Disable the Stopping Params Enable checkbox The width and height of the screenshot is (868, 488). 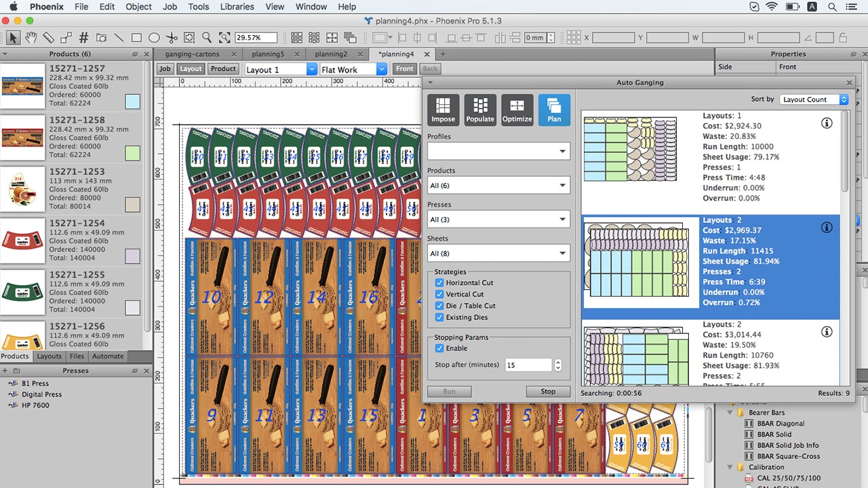pos(439,348)
